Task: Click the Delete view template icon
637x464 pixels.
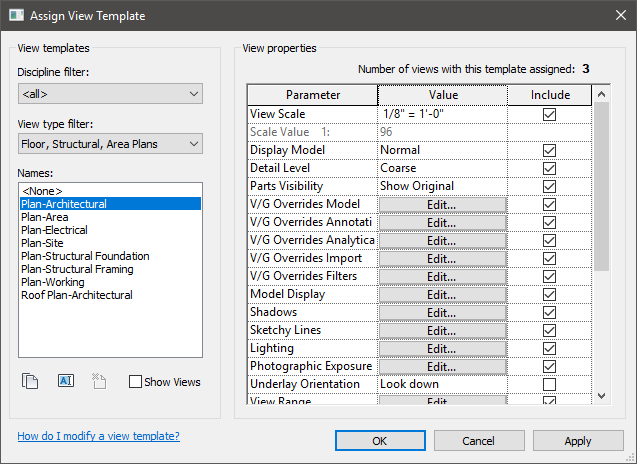Action: click(99, 381)
